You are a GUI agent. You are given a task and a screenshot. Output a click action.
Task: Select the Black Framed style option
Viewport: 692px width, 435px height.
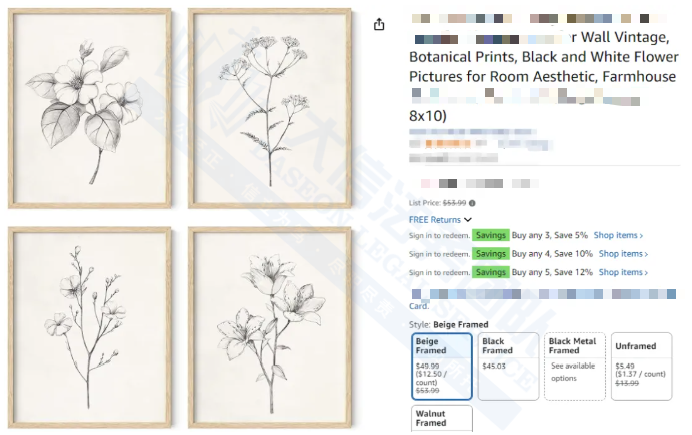[x=508, y=366]
